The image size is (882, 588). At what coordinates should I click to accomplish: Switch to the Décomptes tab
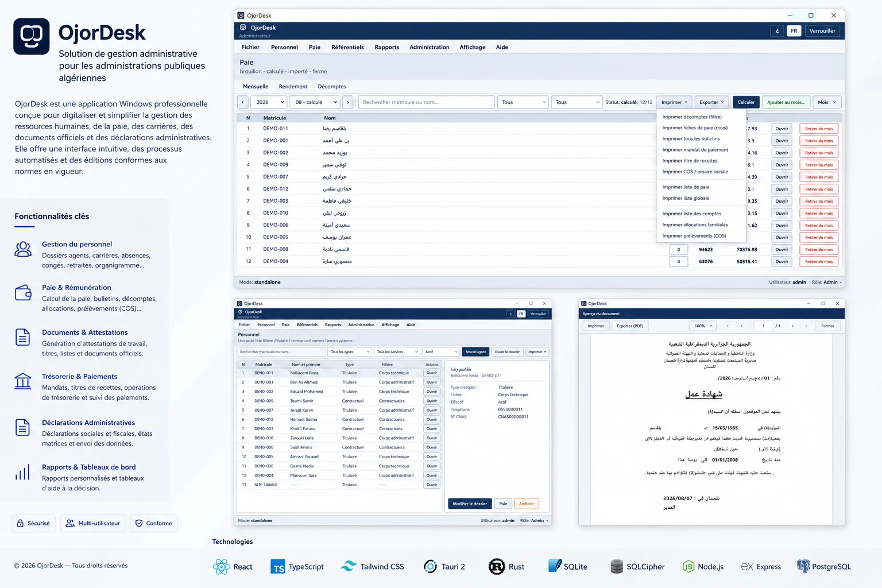[x=331, y=87]
